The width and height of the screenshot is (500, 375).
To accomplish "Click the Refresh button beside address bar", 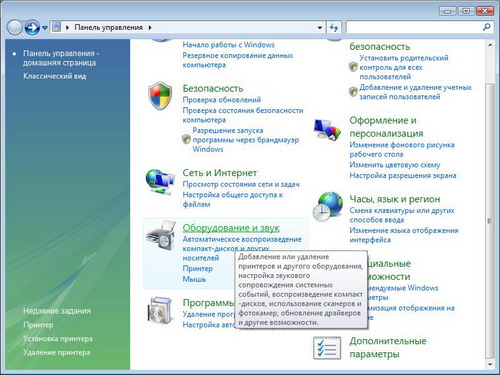I will point(334,27).
